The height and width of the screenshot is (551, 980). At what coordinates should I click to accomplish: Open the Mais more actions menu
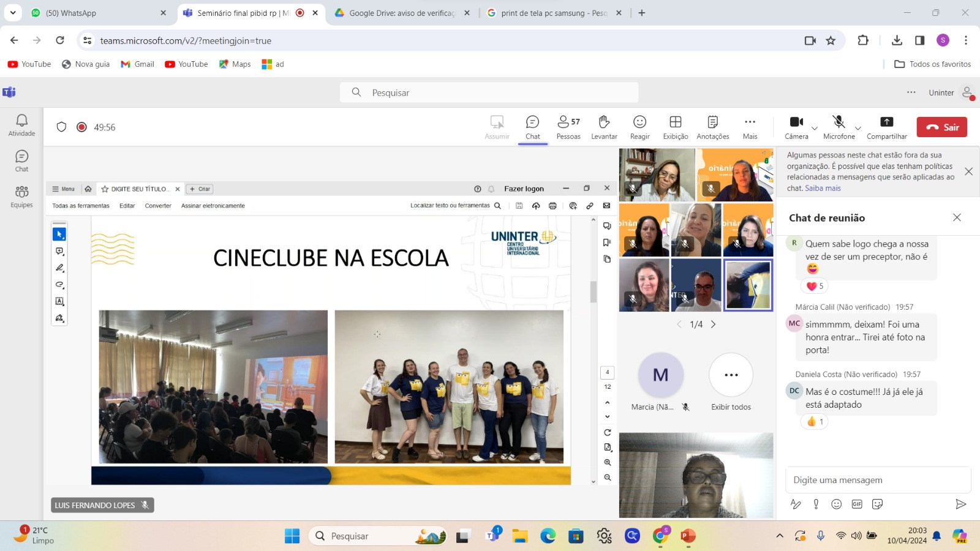(x=750, y=127)
